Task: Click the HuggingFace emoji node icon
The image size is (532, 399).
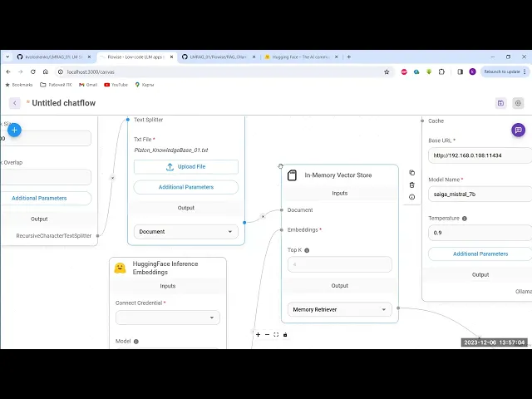Action: coord(120,268)
